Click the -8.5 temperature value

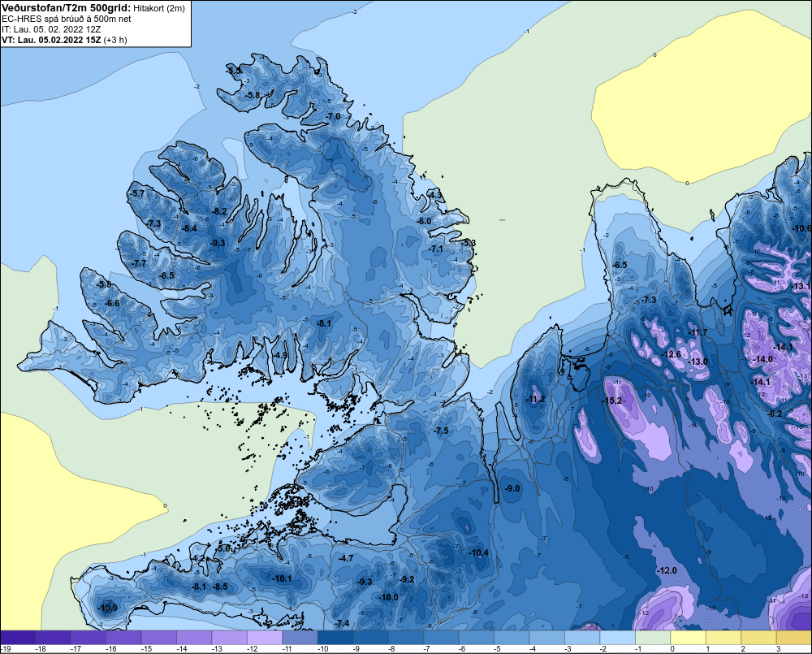[220, 587]
